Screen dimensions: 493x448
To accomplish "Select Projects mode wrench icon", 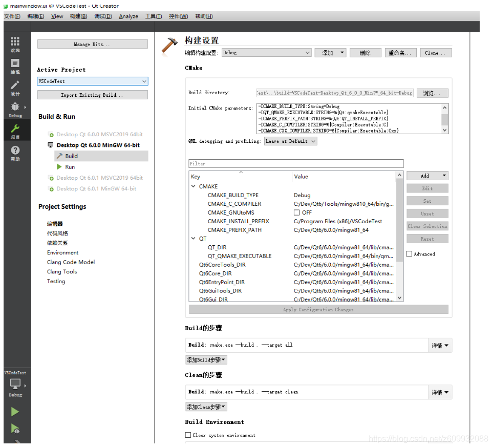I will tap(15, 129).
